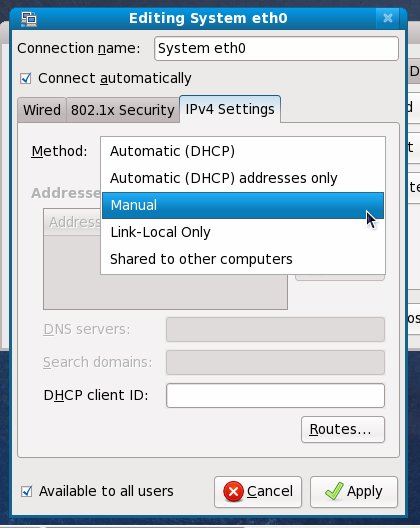Screen dimensions: 420x528
Task: Toggle Available to all users checkbox
Action: [27, 491]
